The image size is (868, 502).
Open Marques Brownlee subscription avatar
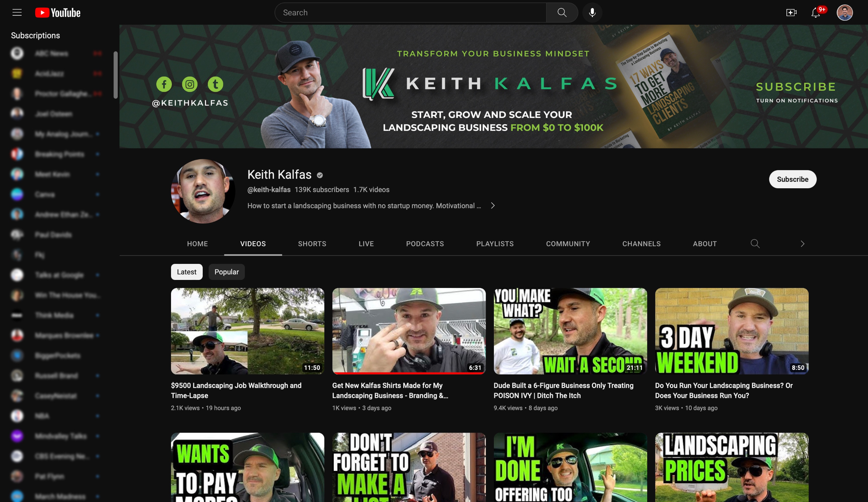coord(17,335)
